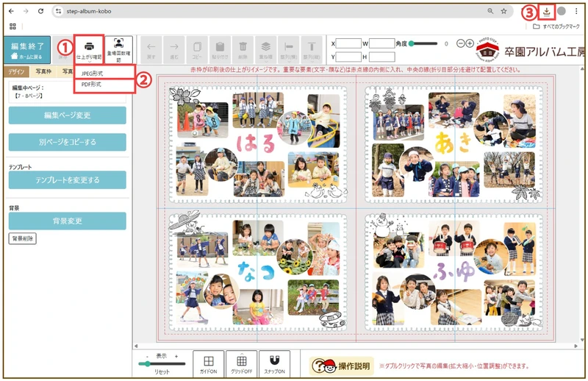
Task: Click the browser download icon
Action: click(547, 12)
